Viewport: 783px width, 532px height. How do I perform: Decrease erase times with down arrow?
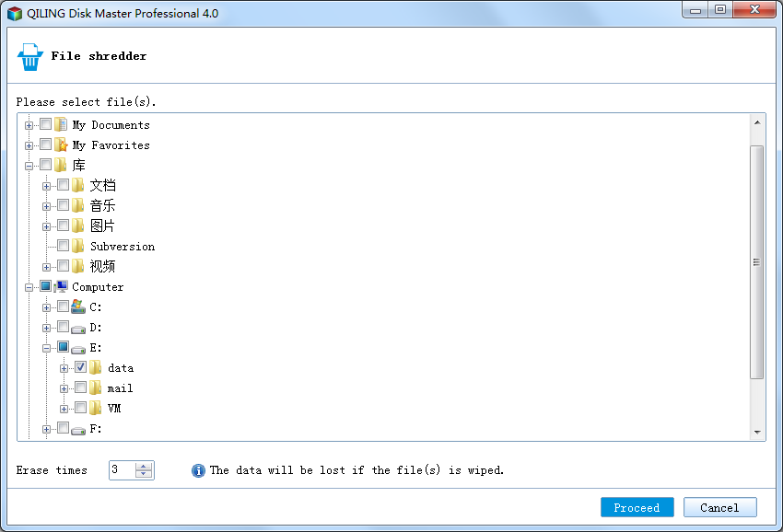click(144, 474)
